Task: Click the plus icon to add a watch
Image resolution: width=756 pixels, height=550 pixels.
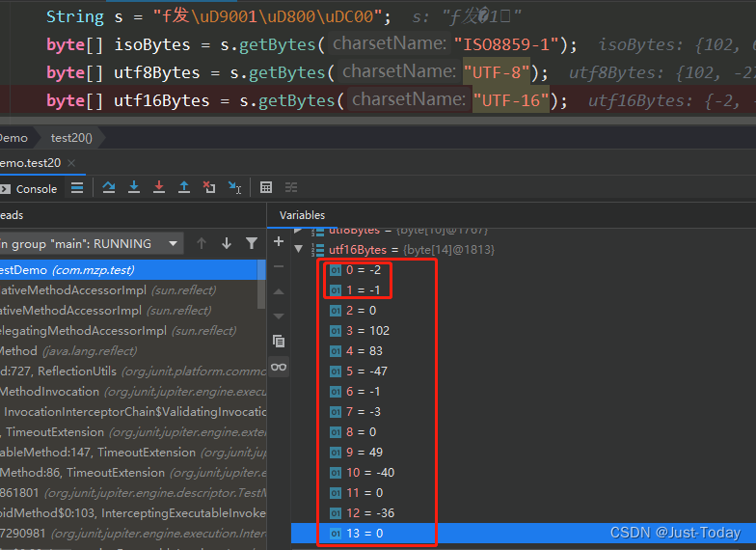Action: pyautogui.click(x=279, y=241)
